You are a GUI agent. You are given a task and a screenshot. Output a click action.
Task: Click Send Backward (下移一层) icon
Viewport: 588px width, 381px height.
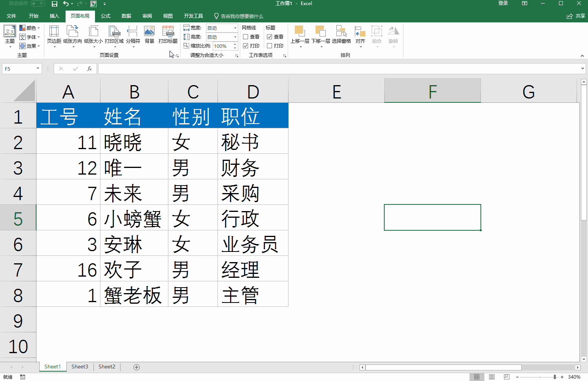point(321,36)
